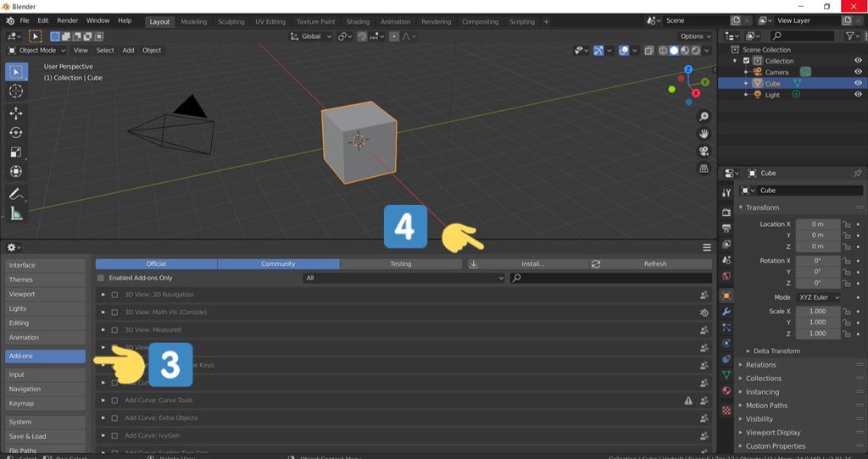
Task: Hide the Camera in the outliner
Action: [858, 72]
